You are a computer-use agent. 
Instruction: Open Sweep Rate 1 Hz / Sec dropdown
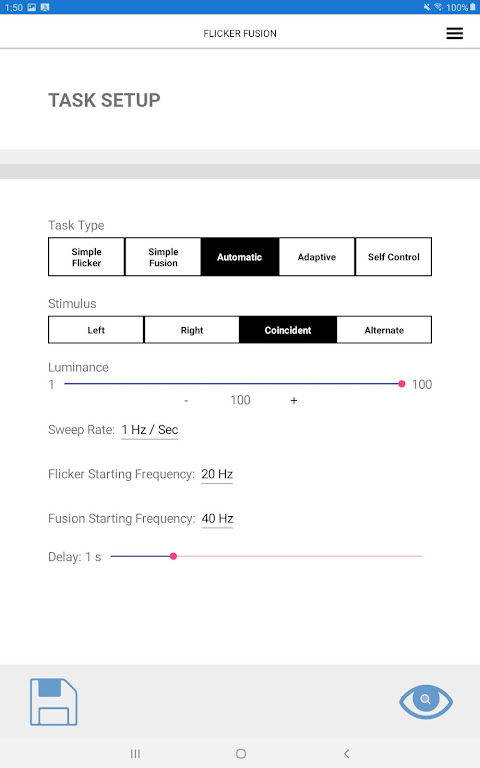(x=149, y=430)
